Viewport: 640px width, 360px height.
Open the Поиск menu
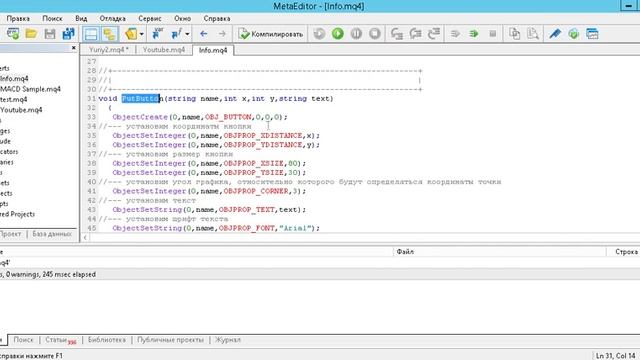click(x=52, y=18)
